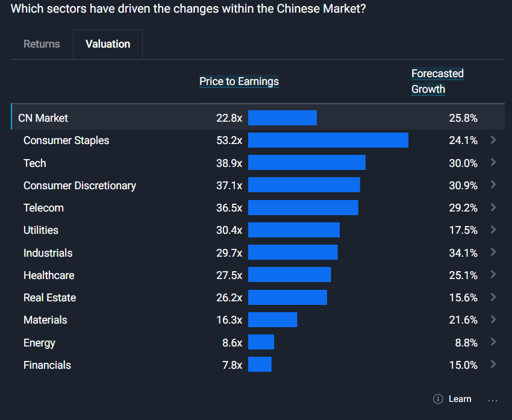Screen dimensions: 512x420
Task: Click the Learn link
Action: 460,399
